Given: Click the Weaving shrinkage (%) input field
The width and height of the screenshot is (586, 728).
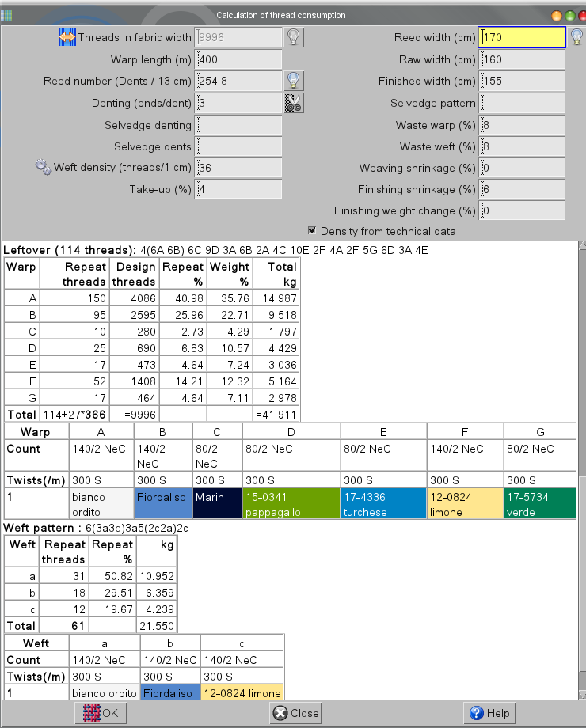Looking at the screenshot, I should (522, 168).
